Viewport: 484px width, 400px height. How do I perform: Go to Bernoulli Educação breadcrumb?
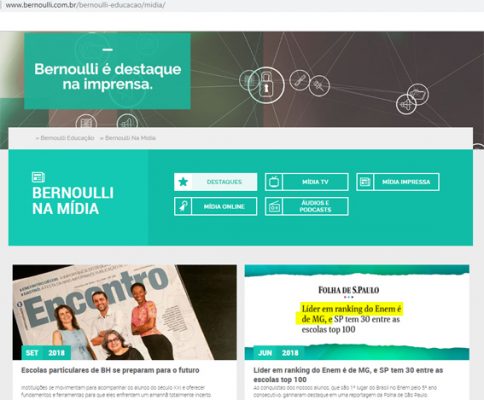point(65,138)
